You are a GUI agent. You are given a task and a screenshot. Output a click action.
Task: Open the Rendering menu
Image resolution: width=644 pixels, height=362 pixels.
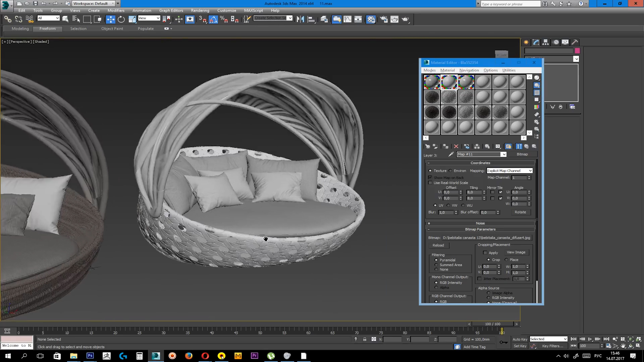[x=200, y=10]
